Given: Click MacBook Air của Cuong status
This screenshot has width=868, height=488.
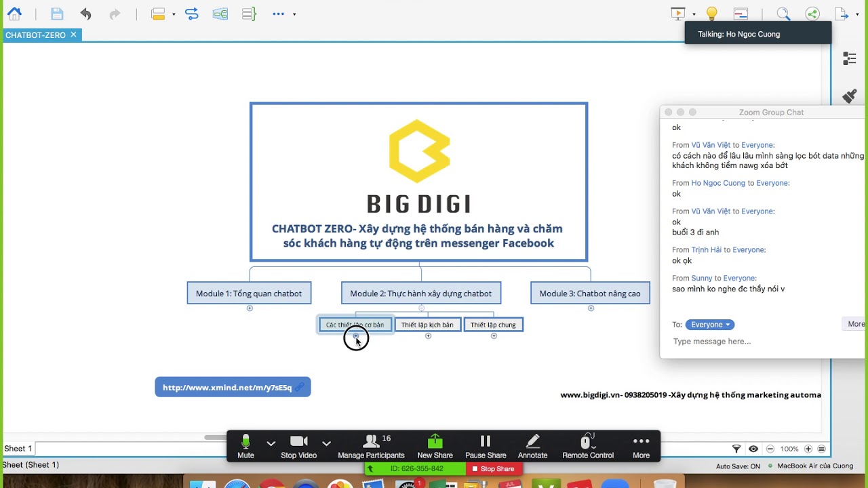Looking at the screenshot, I should click(815, 466).
